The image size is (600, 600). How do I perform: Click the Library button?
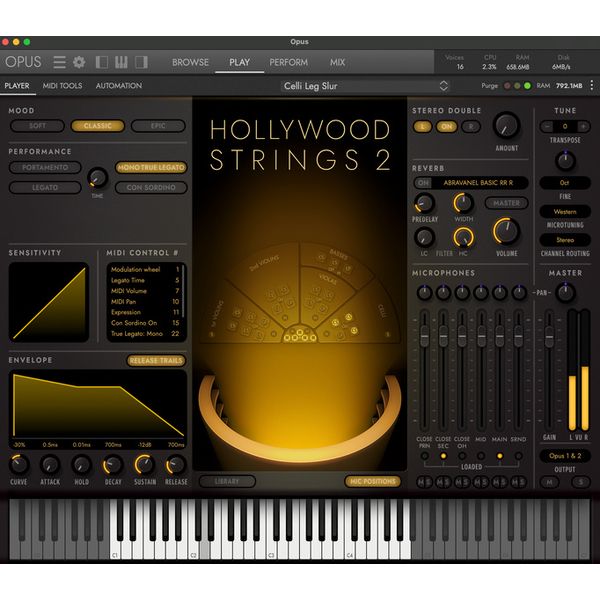point(227,481)
